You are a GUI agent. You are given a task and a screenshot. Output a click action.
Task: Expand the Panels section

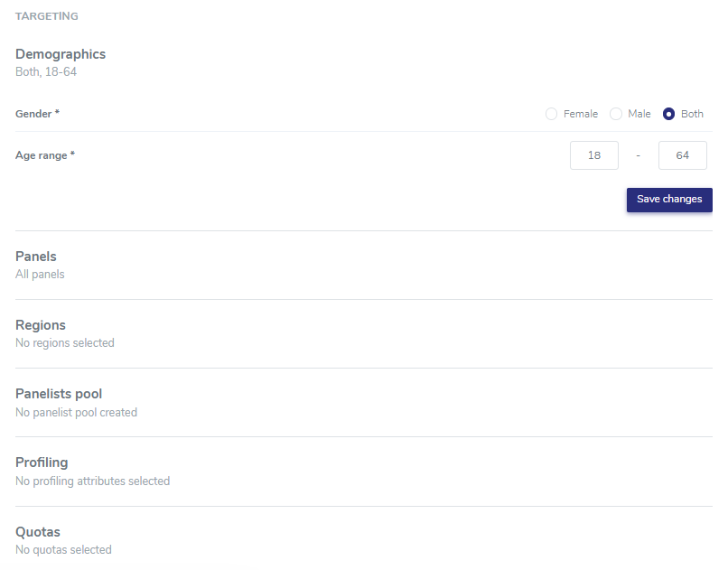click(36, 257)
